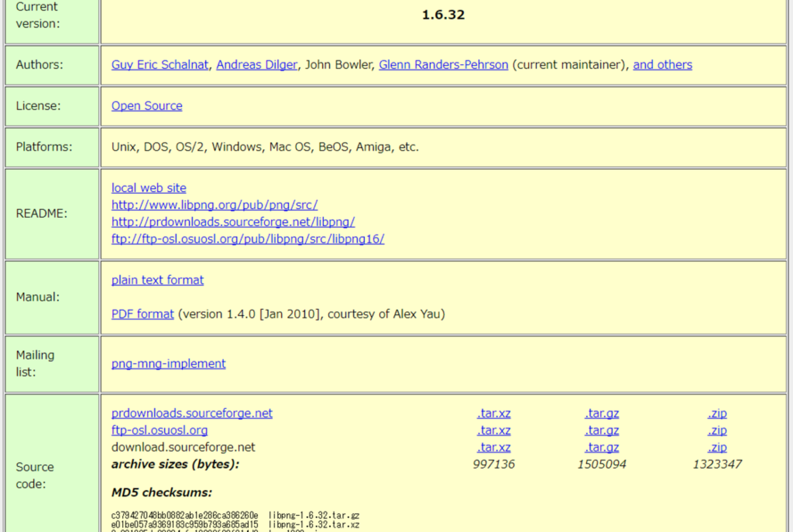Click the platforms list starting with Unix, DOS

click(x=265, y=146)
